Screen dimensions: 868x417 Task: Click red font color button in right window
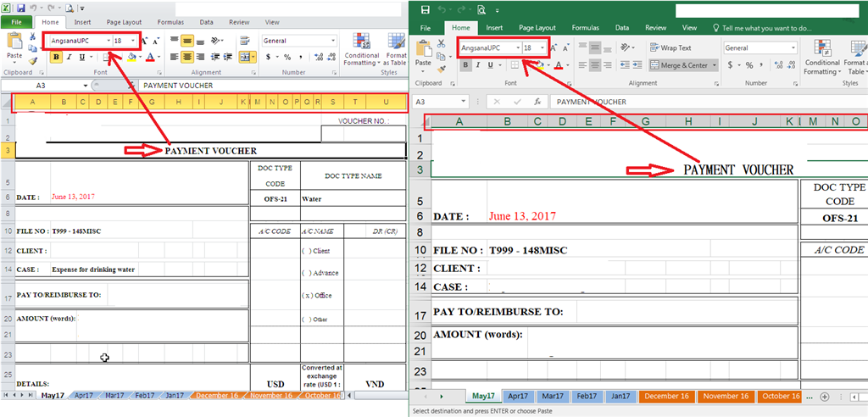pos(558,64)
